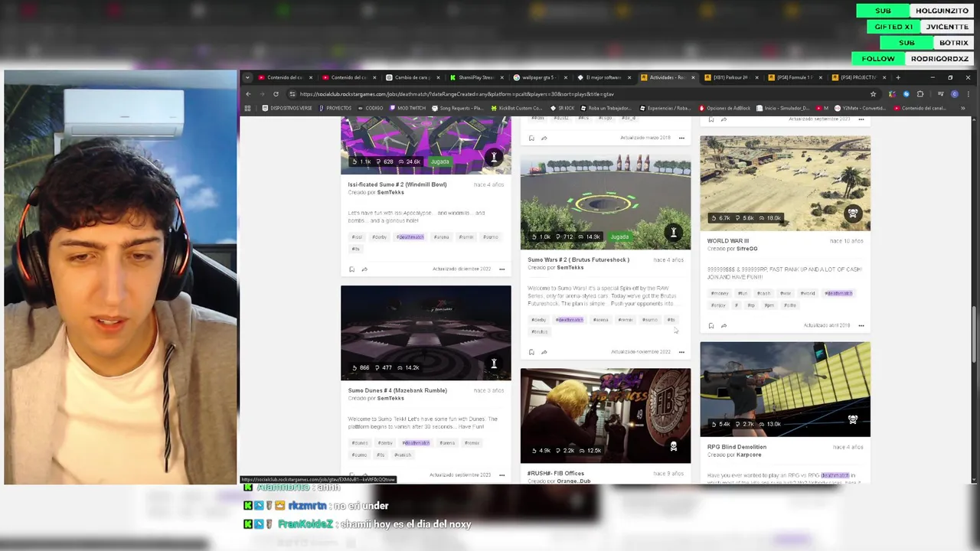Open the Y2Mate bookmark
Viewport: 980px width, 551px height.
pos(860,108)
